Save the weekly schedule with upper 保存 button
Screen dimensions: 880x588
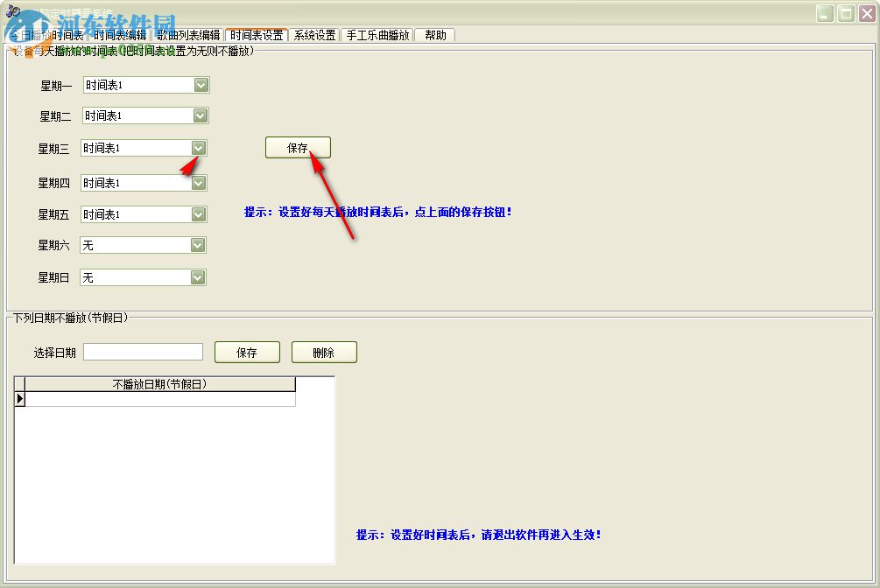(298, 148)
